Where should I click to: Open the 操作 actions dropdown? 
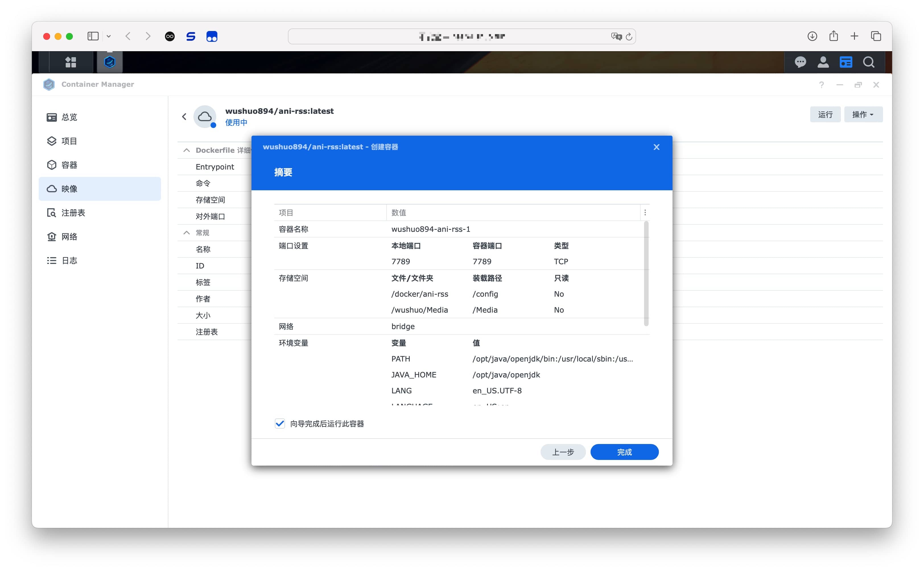tap(863, 115)
